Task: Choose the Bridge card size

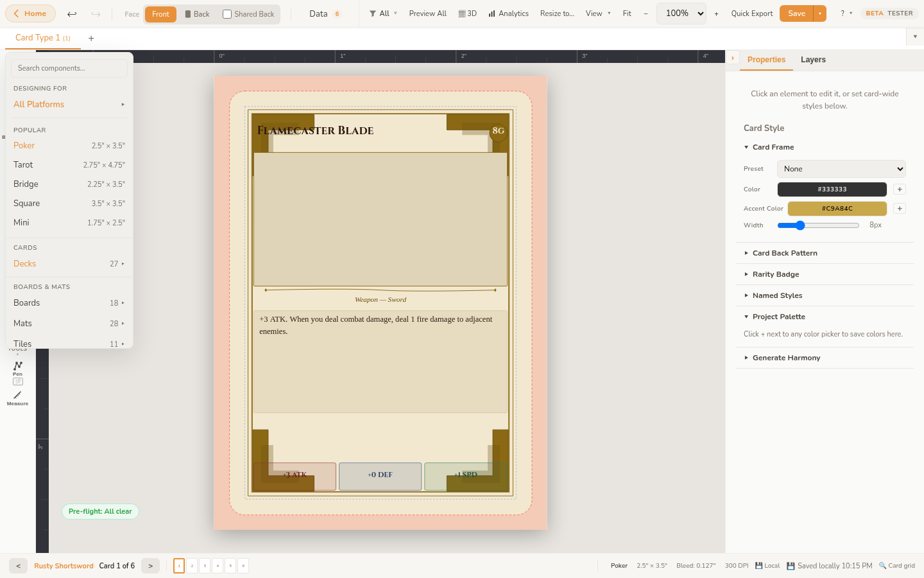Action: [69, 184]
